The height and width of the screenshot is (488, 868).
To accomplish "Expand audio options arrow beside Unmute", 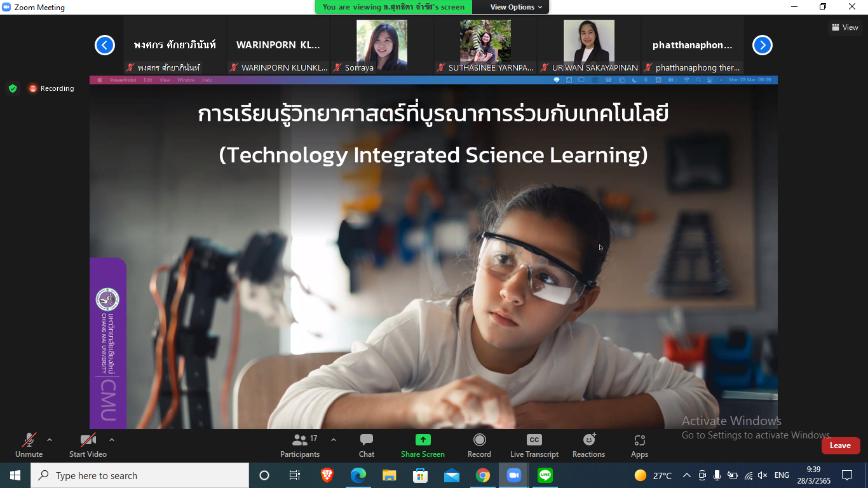I will coord(50,440).
